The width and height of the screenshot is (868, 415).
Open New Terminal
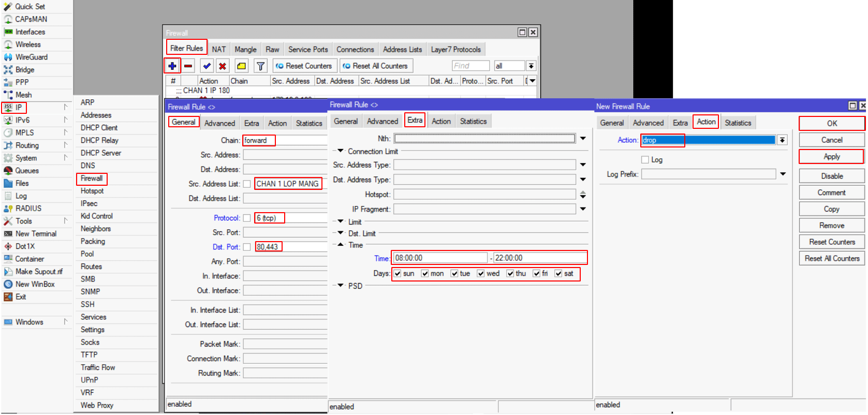coord(36,233)
